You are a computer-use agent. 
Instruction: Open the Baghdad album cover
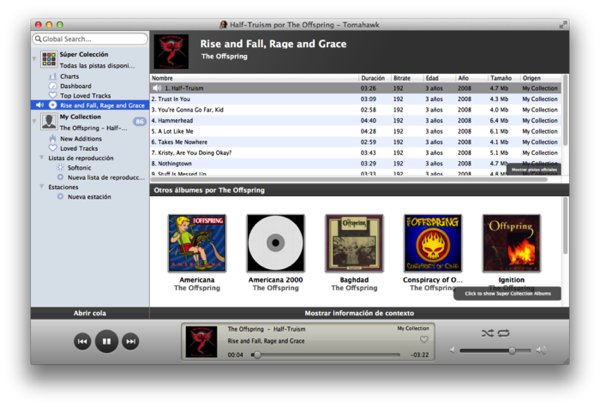click(x=354, y=243)
